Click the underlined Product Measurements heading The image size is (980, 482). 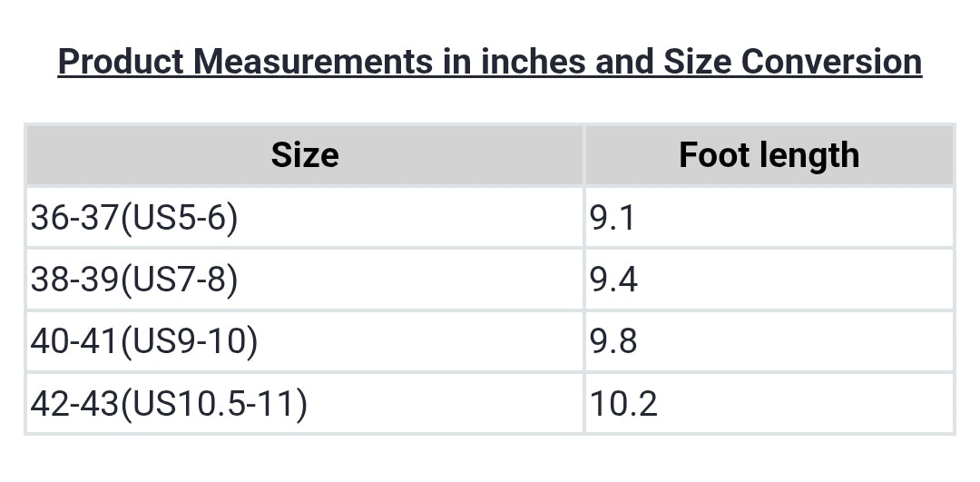click(x=489, y=62)
